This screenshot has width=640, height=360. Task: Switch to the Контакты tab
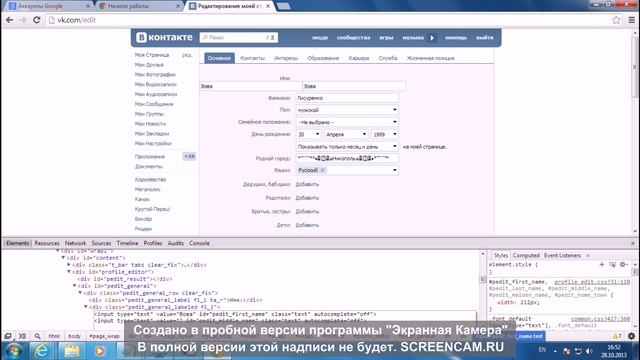pos(253,58)
